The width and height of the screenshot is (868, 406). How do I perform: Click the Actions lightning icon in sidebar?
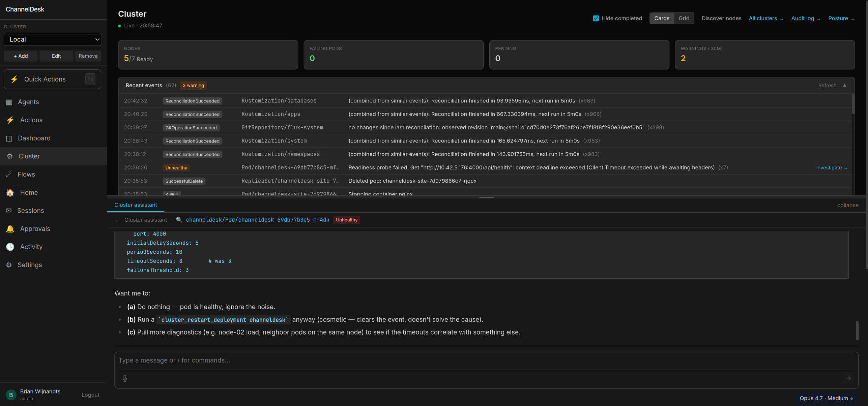10,120
